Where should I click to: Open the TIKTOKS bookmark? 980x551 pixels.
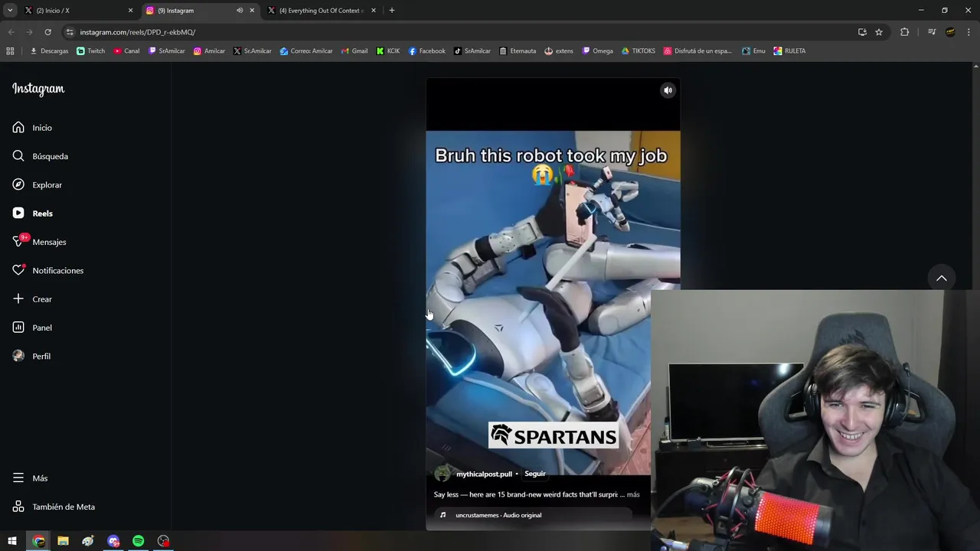click(639, 51)
